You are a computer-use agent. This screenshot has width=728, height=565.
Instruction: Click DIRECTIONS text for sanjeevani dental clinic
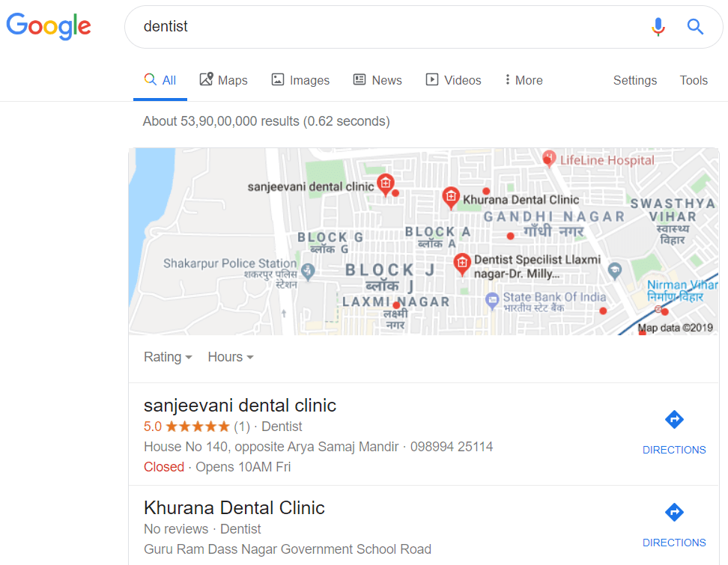[674, 450]
